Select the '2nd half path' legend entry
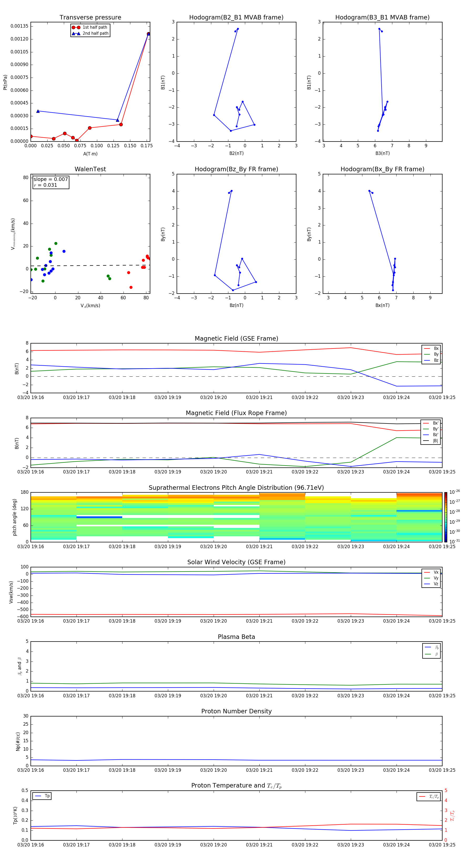Image resolution: width=473 pixels, height=868 pixels. (90, 33)
